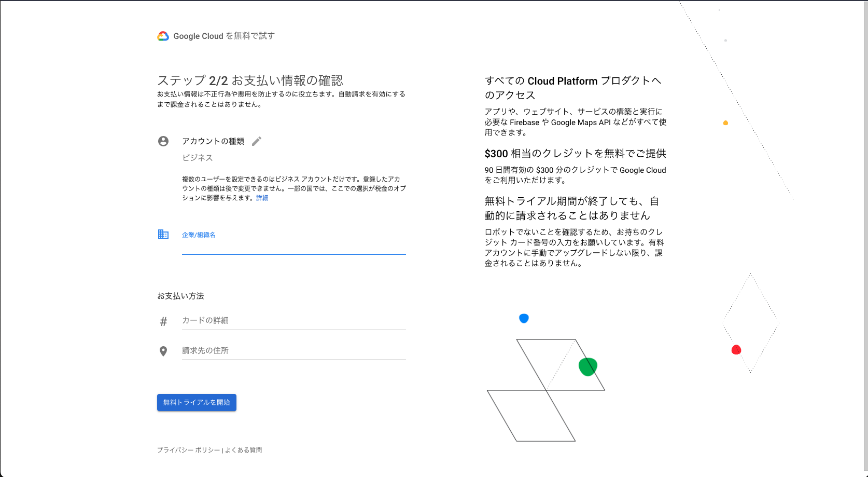This screenshot has height=477, width=868.
Task: Click the account person icon
Action: pos(163,141)
